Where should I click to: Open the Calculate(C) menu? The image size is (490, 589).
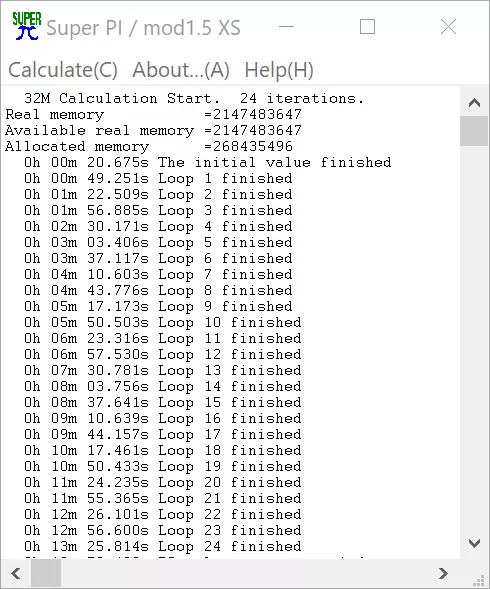click(63, 70)
